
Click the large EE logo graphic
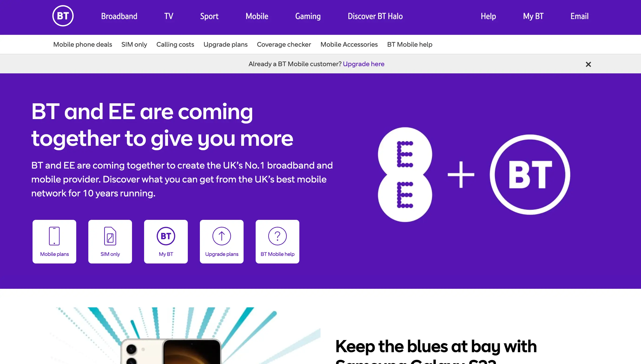click(x=405, y=175)
